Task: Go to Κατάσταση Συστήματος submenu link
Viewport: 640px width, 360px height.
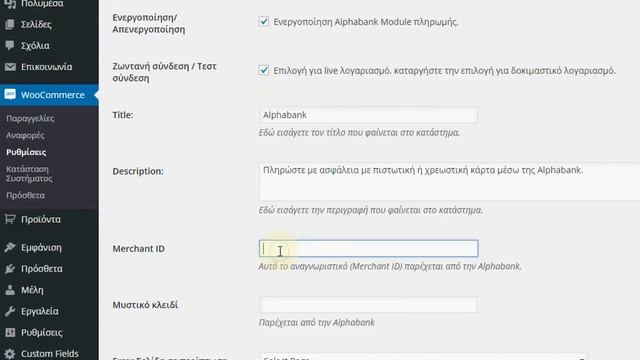Action: 29,174
